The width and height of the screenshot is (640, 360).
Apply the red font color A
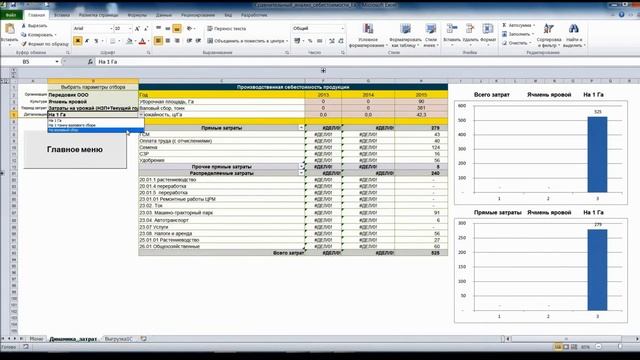point(142,41)
